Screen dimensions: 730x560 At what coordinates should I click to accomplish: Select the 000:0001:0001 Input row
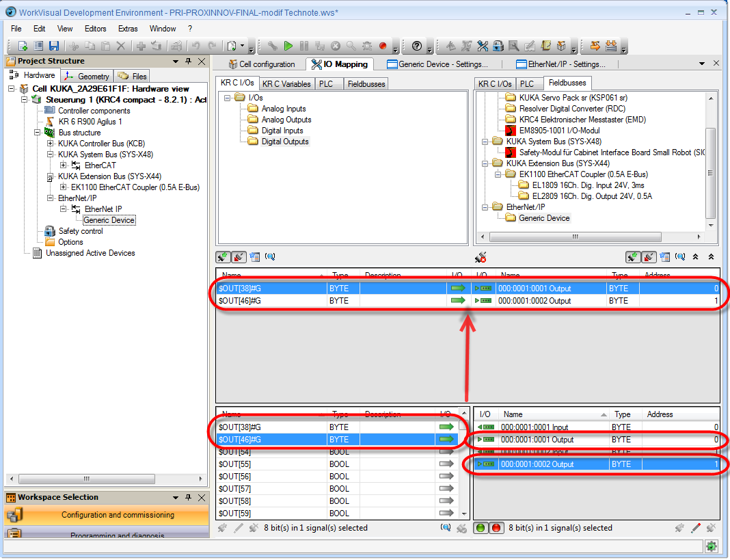click(597, 427)
